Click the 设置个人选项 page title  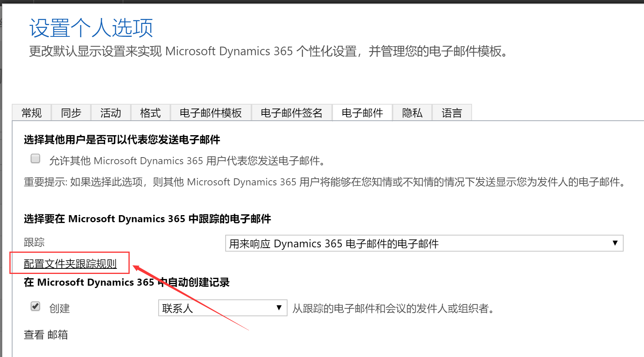tap(91, 28)
